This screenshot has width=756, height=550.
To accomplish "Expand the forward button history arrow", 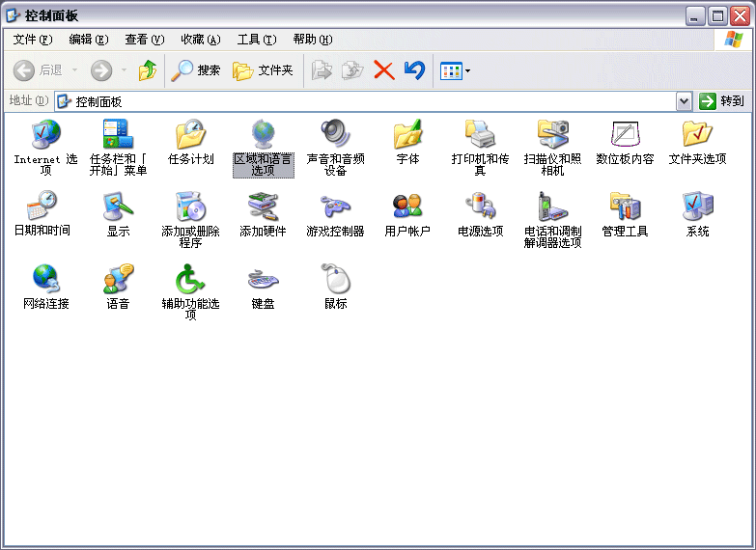I will click(124, 70).
